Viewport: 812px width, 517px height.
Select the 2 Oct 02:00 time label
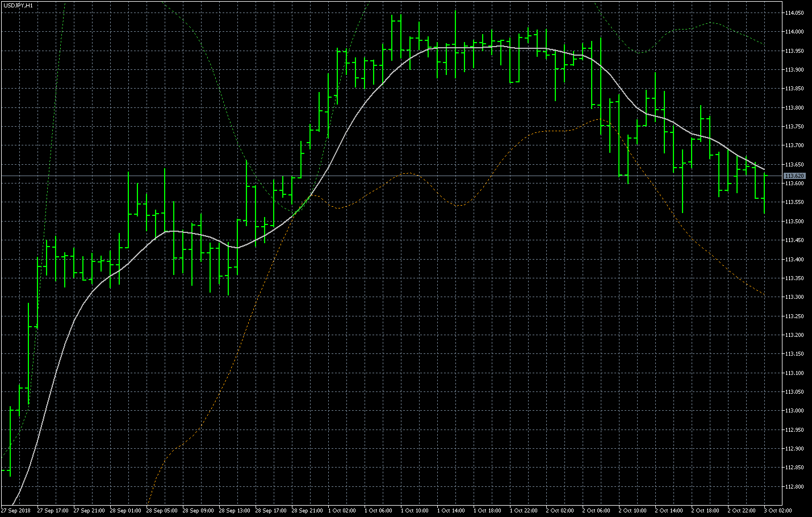point(560,511)
